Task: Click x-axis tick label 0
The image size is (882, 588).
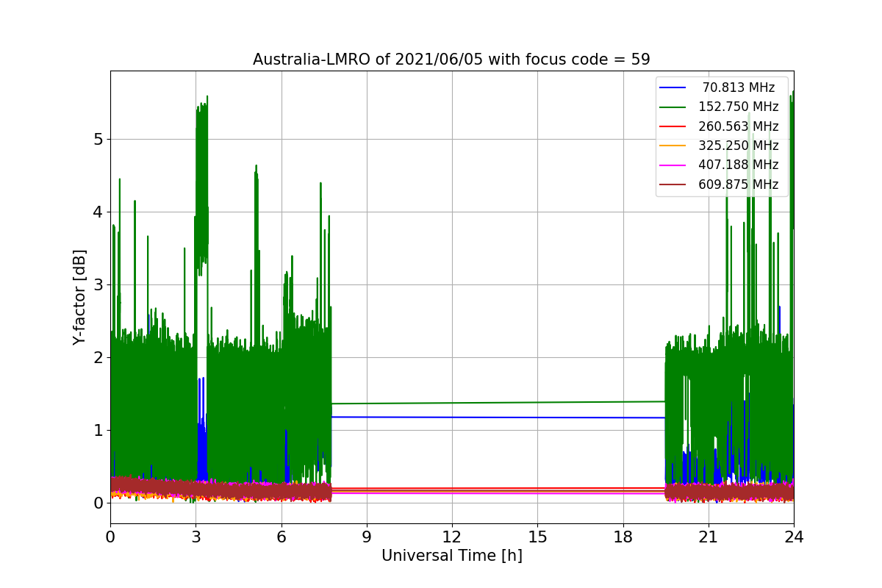Action: pyautogui.click(x=110, y=537)
